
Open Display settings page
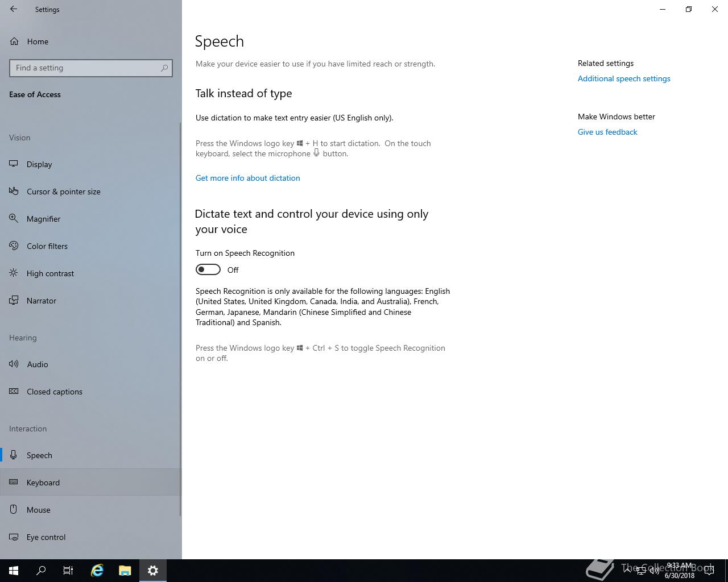pyautogui.click(x=91, y=164)
